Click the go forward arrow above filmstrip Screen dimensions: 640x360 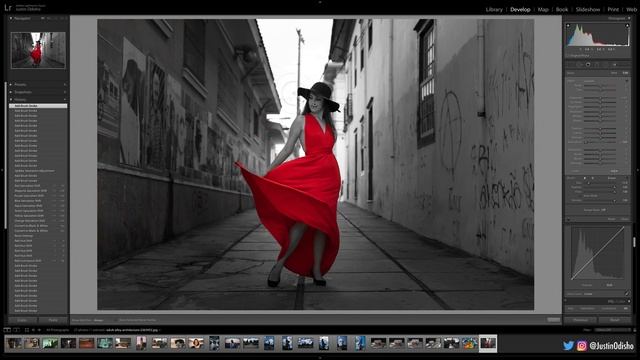(40, 330)
